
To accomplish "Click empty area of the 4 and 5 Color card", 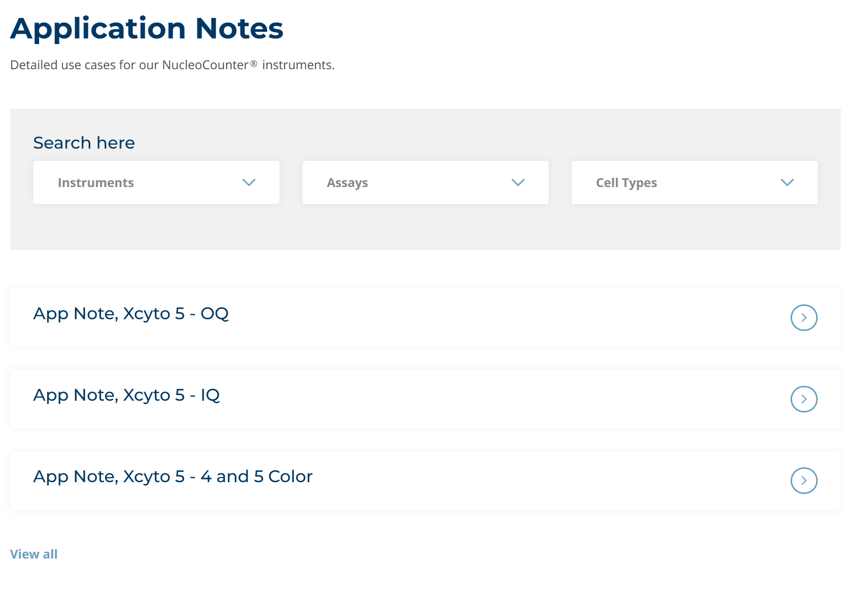I will coord(538,481).
